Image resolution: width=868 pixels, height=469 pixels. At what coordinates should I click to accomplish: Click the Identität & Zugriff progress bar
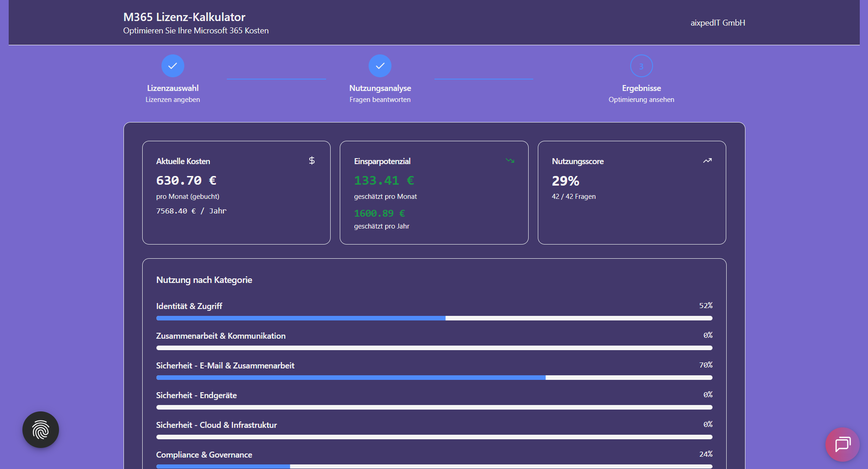click(434, 318)
